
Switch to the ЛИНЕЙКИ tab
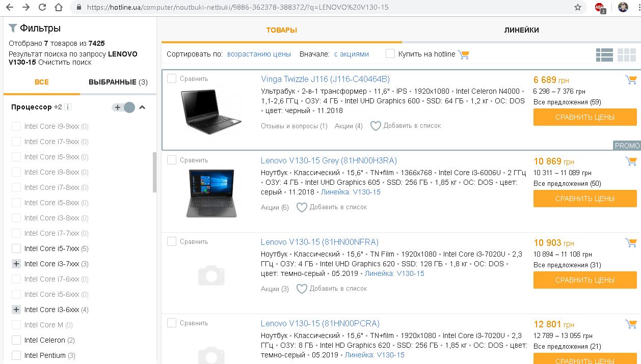(521, 30)
